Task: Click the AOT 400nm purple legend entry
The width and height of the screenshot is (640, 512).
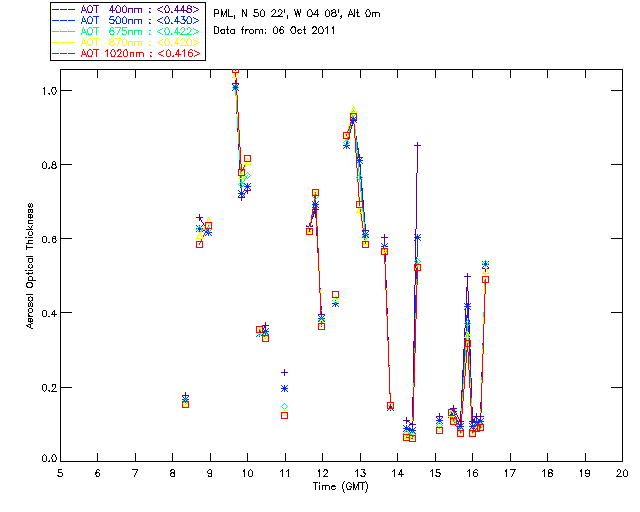Action: click(126, 9)
